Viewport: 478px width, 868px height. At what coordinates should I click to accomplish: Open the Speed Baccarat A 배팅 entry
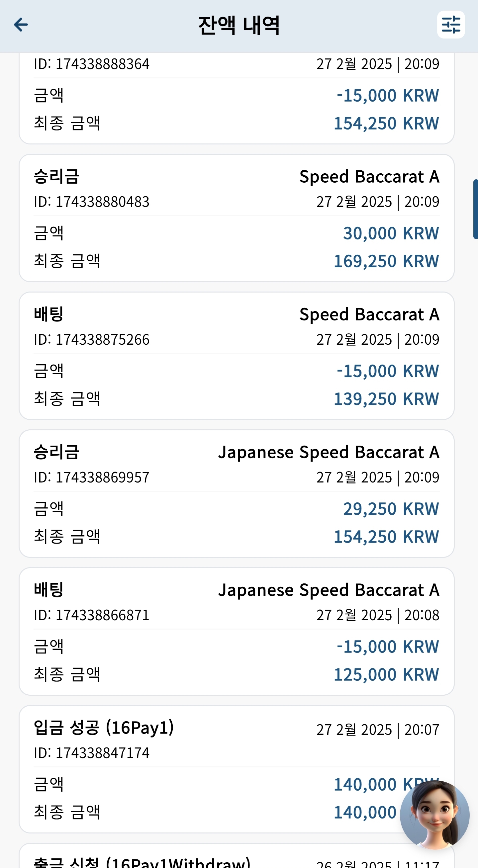237,356
